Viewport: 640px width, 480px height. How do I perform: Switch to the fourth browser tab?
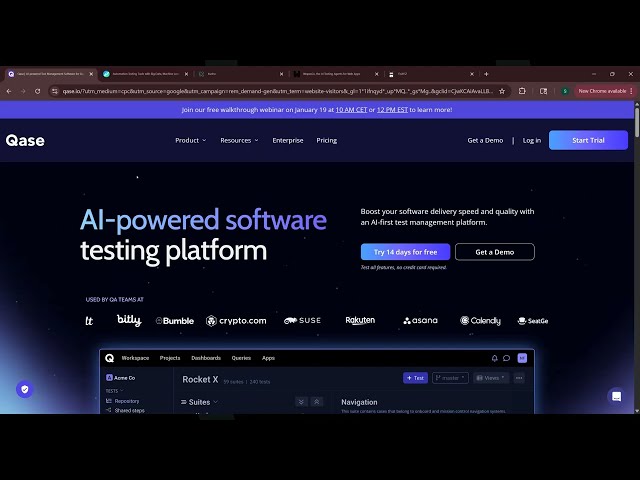coord(336,74)
